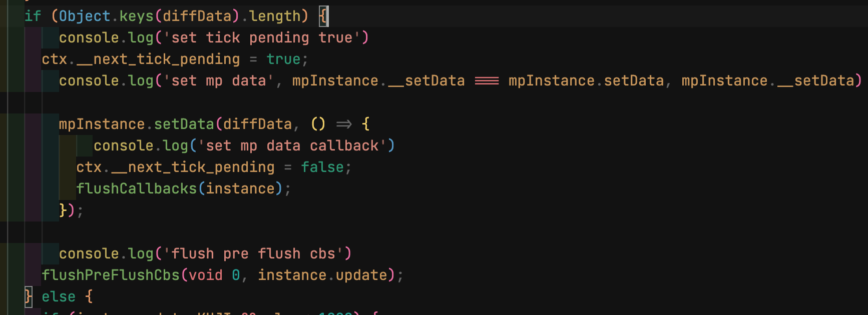This screenshot has height=315, width=868.
Task: Click the strict equality operator ===
Action: (487, 80)
